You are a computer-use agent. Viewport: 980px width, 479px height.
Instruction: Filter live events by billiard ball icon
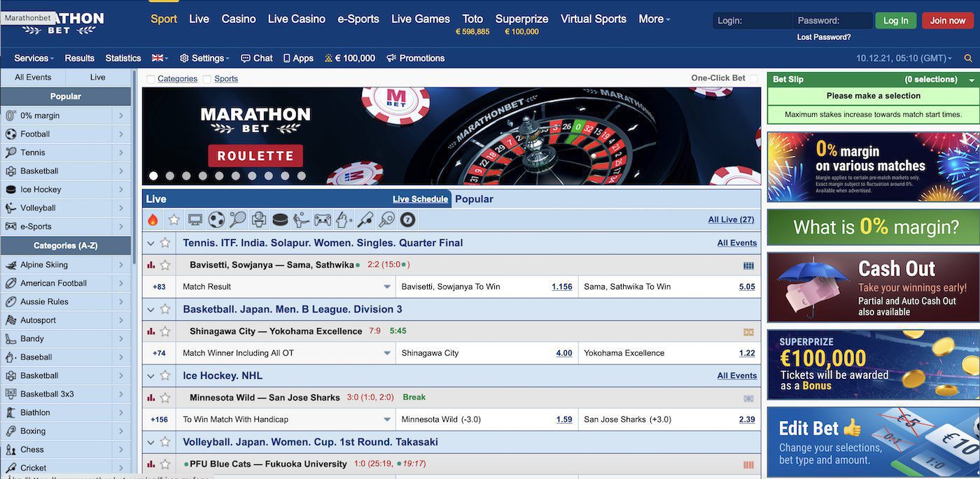coord(407,220)
